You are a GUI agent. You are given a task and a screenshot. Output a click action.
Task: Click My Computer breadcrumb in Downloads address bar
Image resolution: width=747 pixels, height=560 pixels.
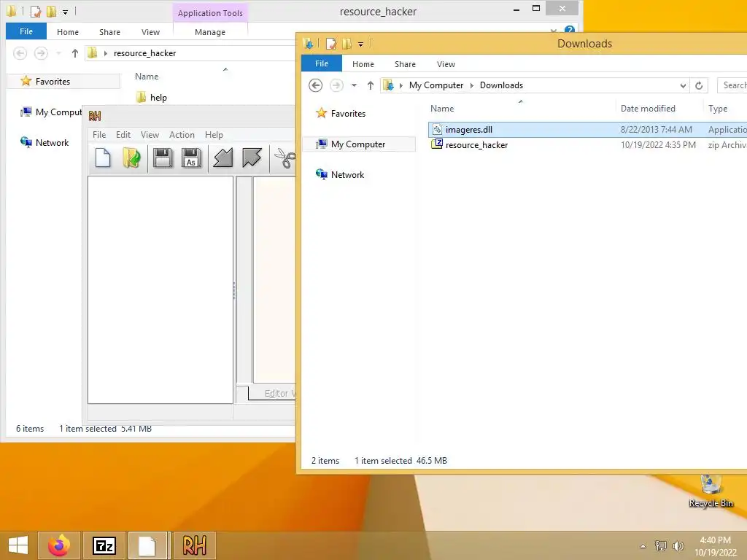click(x=436, y=85)
